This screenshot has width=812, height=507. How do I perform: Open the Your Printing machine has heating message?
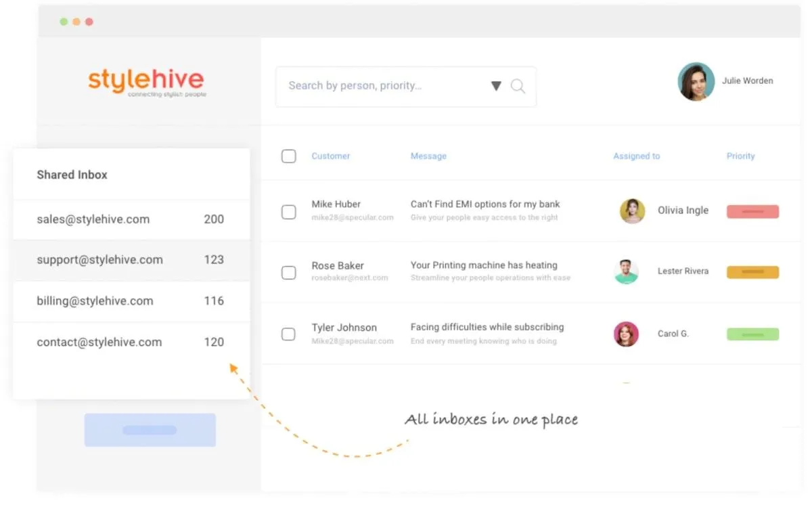[x=484, y=265]
